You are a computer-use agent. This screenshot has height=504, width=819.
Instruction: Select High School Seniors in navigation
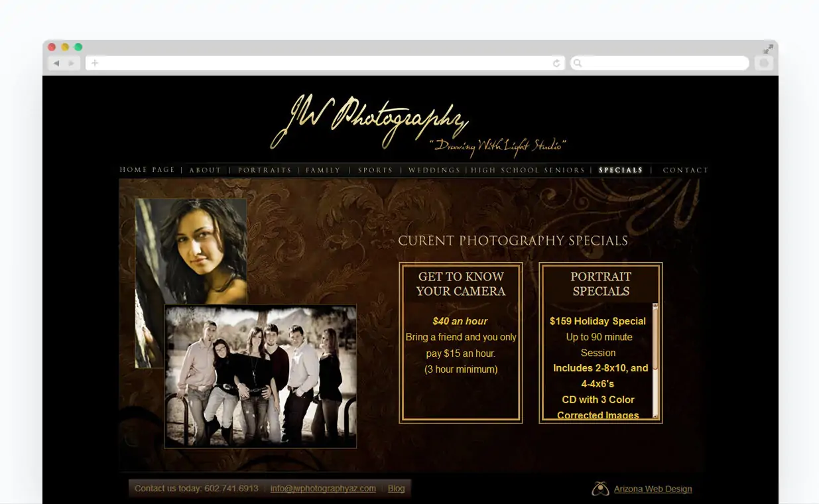[x=528, y=170]
